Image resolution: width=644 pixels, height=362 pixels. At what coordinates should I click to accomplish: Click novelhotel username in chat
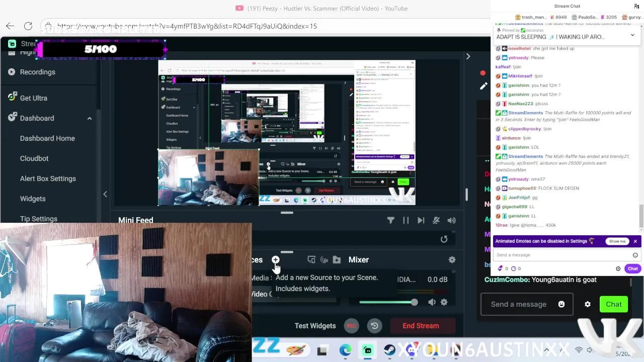(519, 48)
